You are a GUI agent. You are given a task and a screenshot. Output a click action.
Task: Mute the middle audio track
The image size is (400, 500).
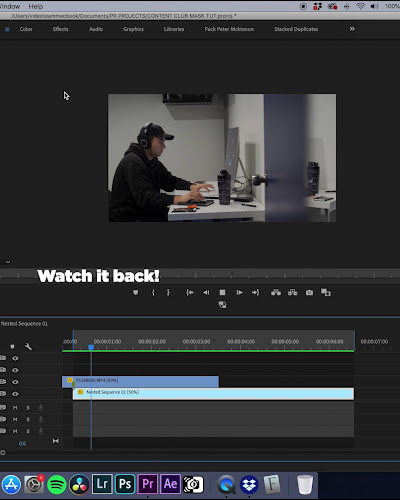coord(15,419)
